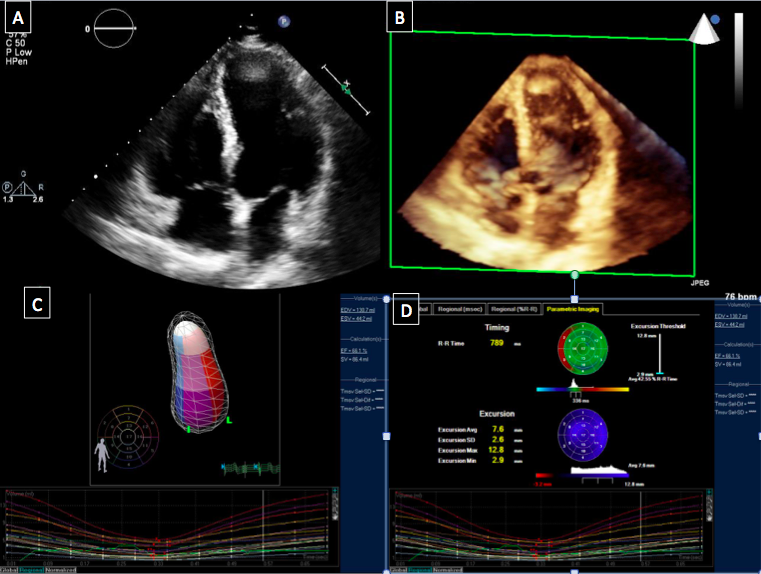The height and width of the screenshot is (574, 761).
Task: Click the SV value in the right calculations panel
Action: [x=728, y=364]
